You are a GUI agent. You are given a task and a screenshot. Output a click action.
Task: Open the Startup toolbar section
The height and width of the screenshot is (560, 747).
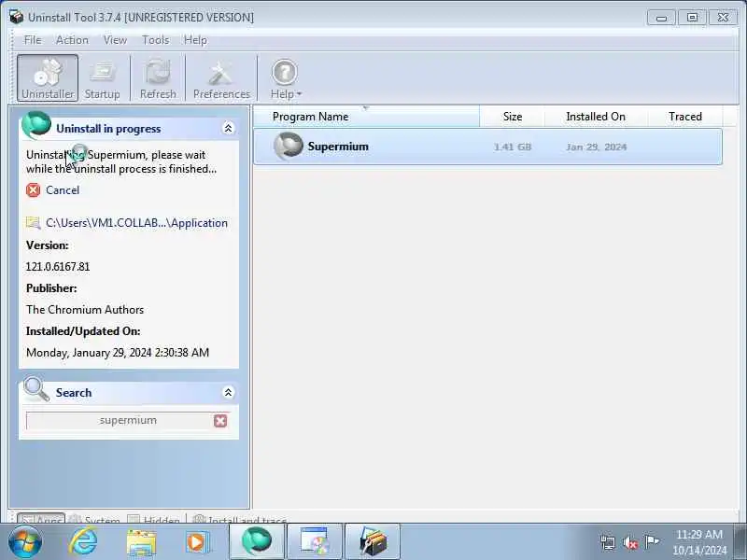[x=103, y=78]
